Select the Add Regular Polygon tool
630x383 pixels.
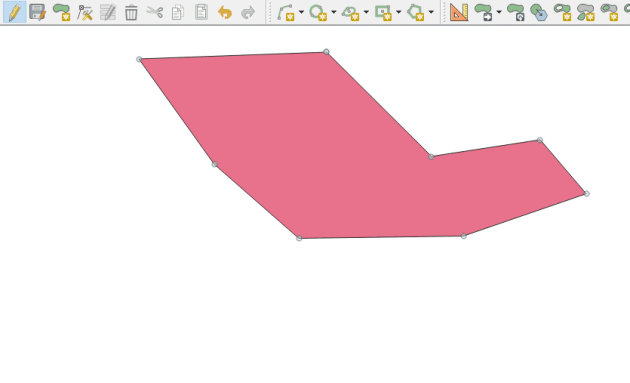click(416, 12)
